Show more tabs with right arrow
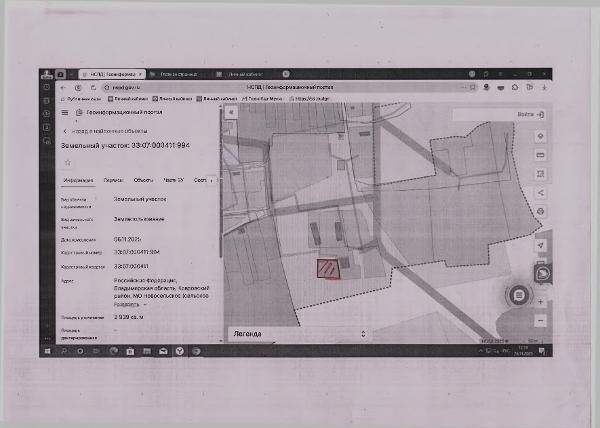This screenshot has height=428, width=600. coord(212,180)
